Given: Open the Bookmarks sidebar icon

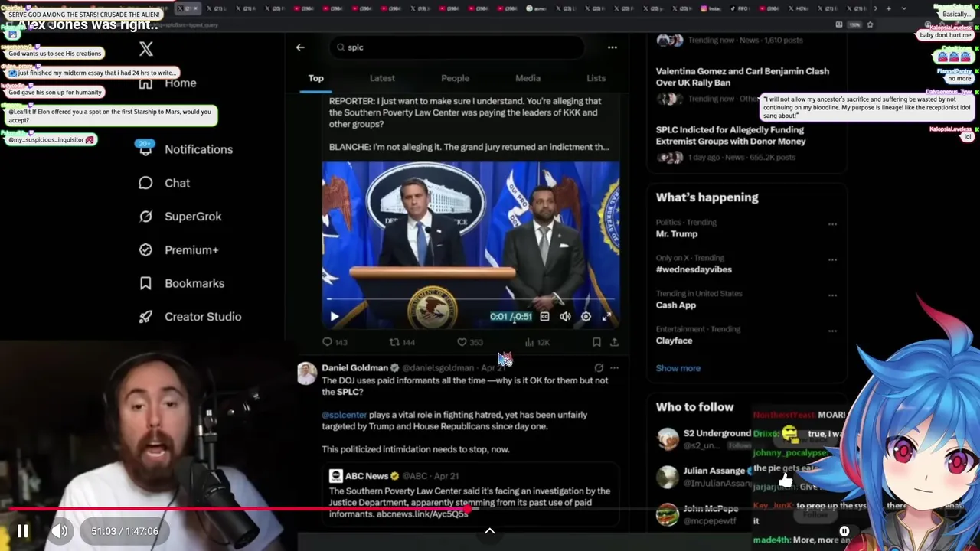Looking at the screenshot, I should coord(145,283).
